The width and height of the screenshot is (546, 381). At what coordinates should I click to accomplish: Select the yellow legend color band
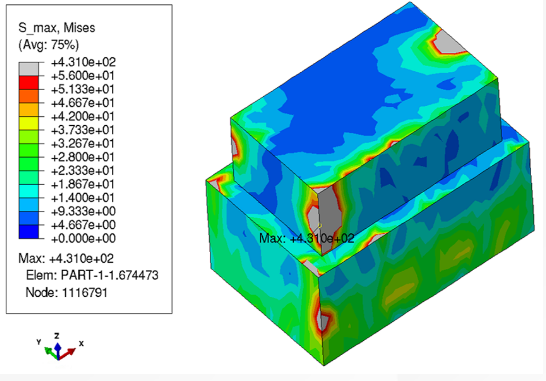(x=29, y=123)
